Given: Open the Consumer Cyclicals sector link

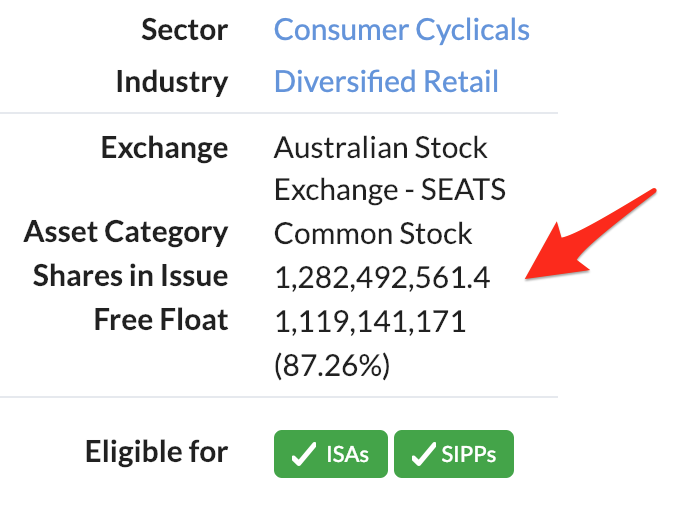Looking at the screenshot, I should (402, 30).
